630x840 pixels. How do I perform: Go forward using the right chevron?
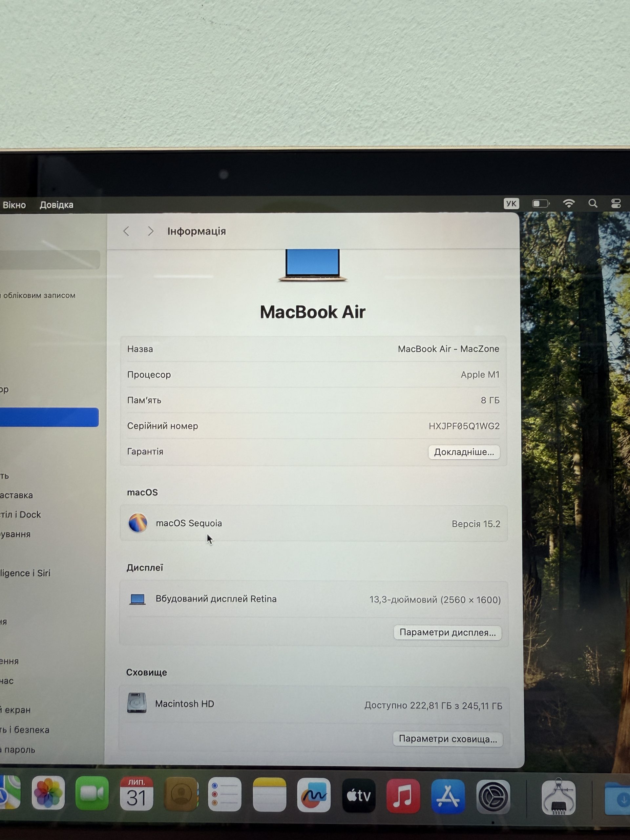tap(151, 231)
